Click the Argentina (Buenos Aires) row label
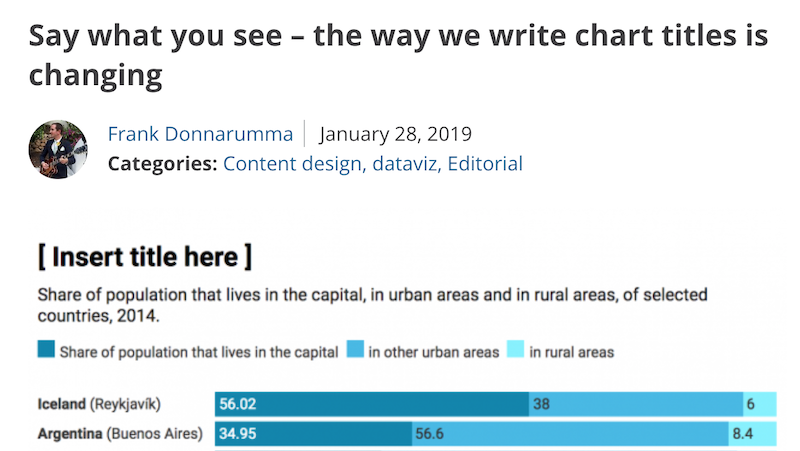Screen dimensions: 800x451 pyautogui.click(x=120, y=434)
